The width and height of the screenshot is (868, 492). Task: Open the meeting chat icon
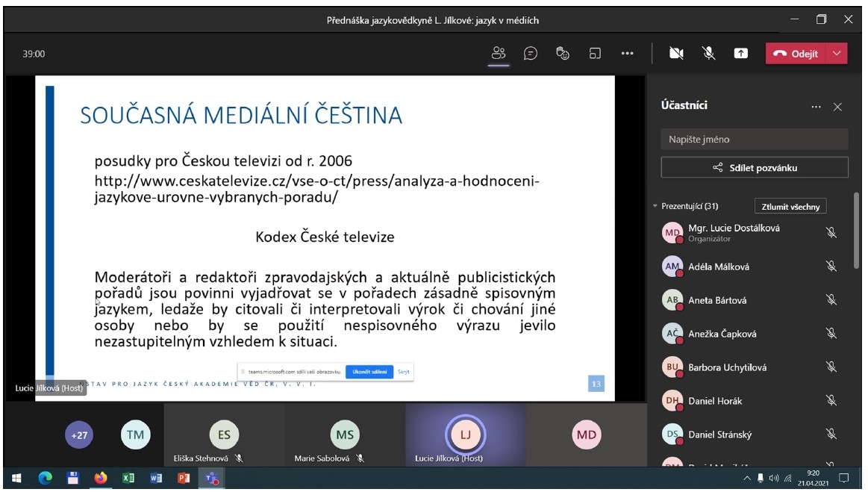(x=531, y=53)
